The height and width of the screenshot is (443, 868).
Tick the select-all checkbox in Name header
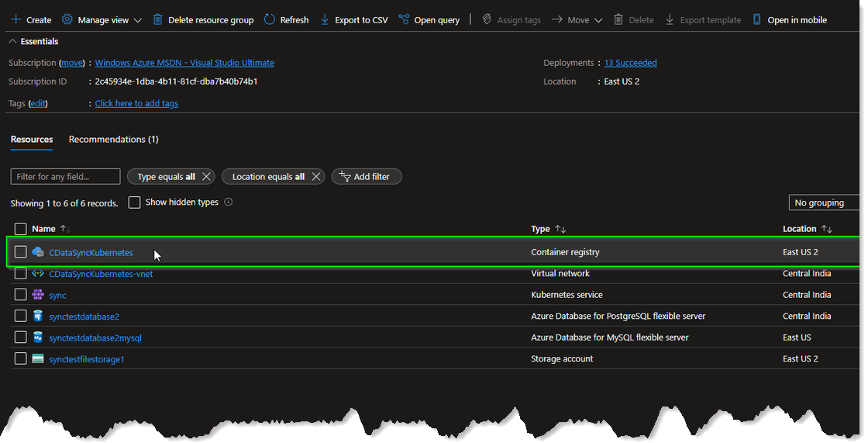point(21,229)
